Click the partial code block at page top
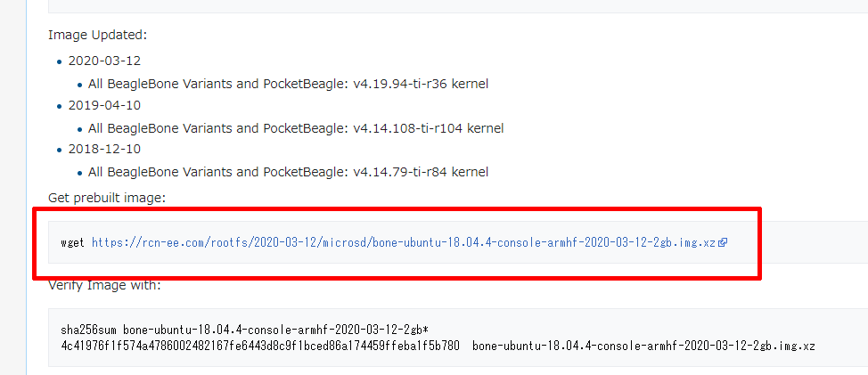Screen dimensions: 868x375 [458, 6]
